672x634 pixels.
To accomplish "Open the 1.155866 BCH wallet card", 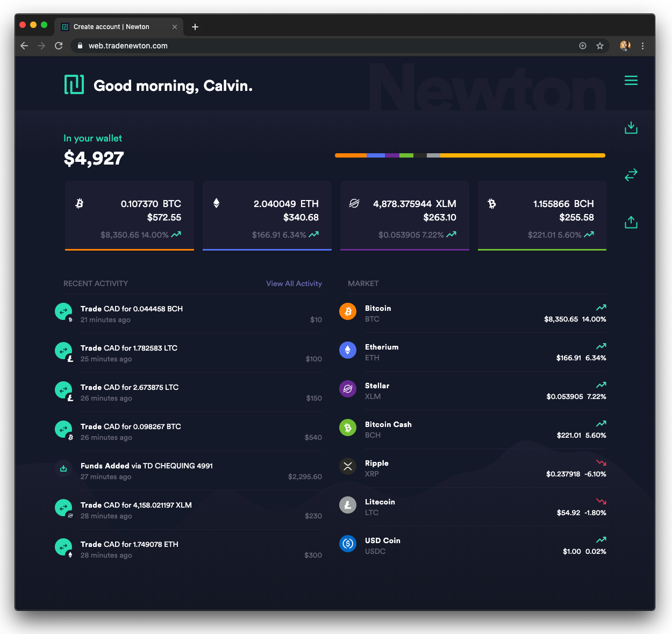I will [542, 216].
